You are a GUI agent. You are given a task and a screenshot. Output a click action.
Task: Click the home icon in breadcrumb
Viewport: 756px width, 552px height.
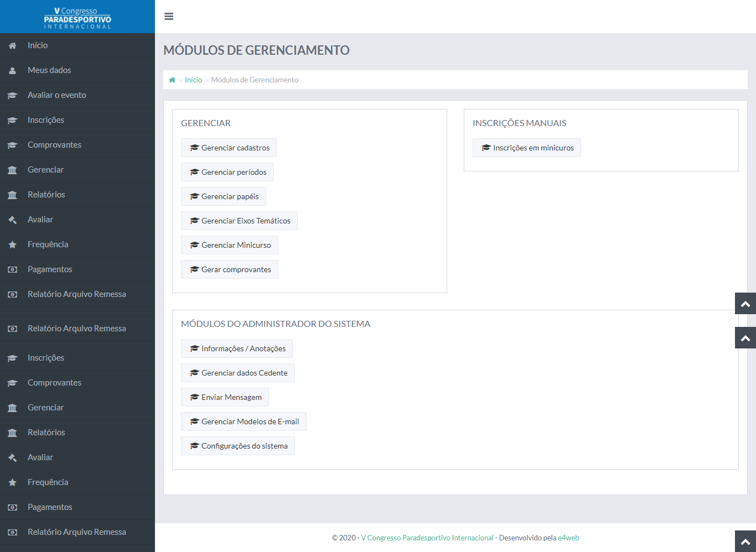click(172, 80)
